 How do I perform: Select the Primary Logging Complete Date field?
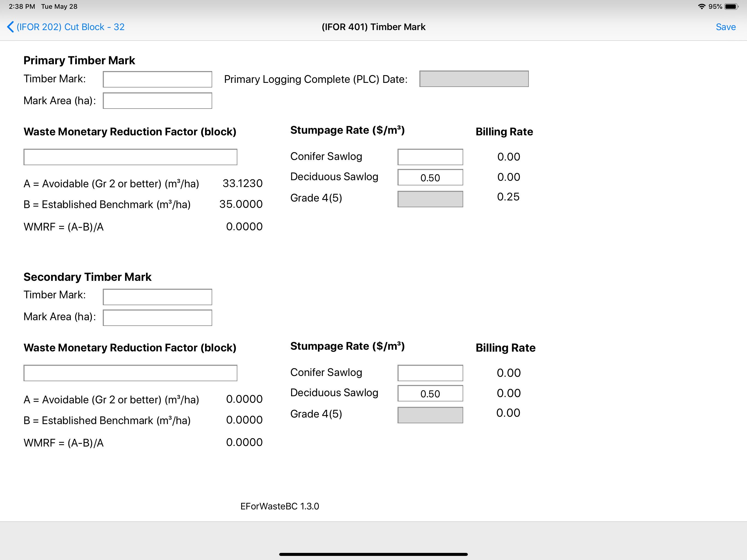[474, 79]
